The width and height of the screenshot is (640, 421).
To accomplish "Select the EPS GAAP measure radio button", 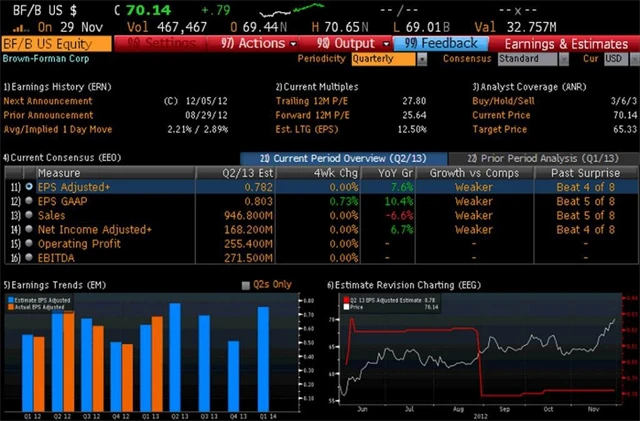I will point(29,201).
